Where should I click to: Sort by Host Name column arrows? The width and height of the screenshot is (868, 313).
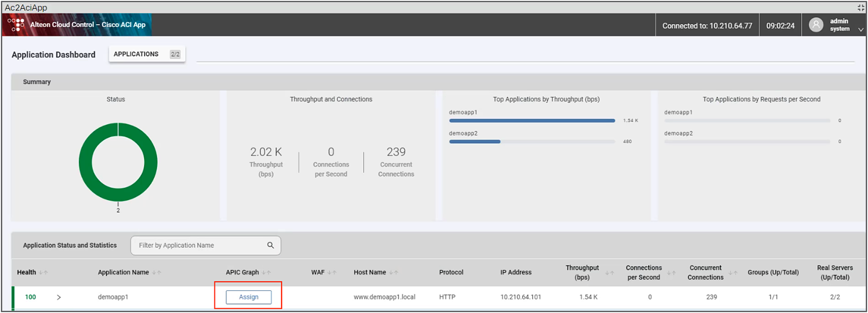pos(393,273)
